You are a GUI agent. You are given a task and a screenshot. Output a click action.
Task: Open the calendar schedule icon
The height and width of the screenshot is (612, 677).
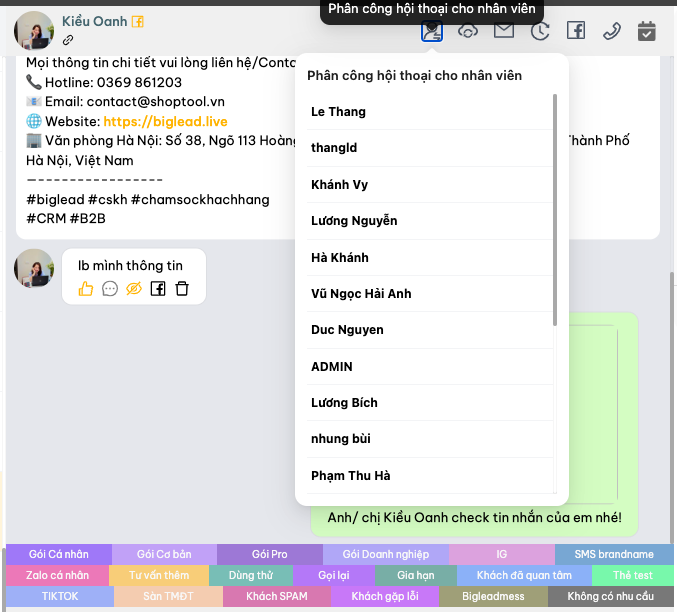click(x=647, y=31)
